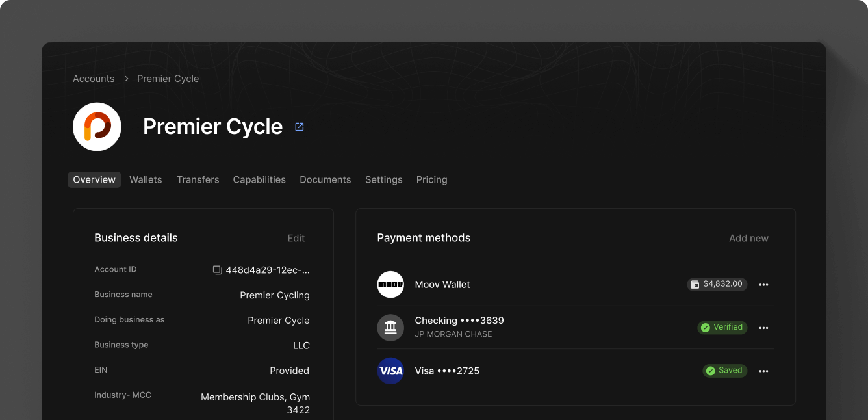The image size is (868, 420).
Task: Click the Premier Cycle logo avatar
Action: [x=97, y=127]
